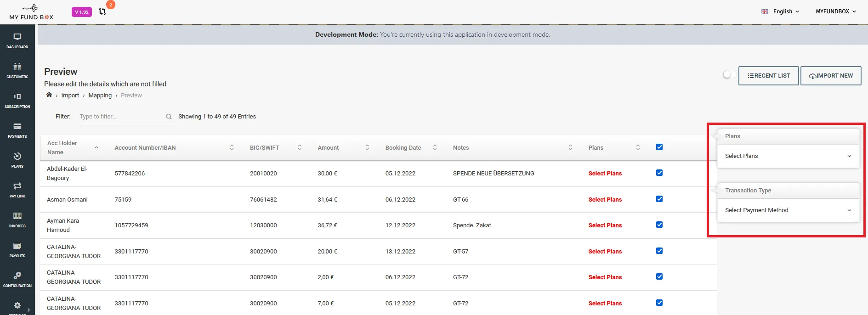The width and height of the screenshot is (868, 315).
Task: Click the sync icon with notification badge
Action: (102, 11)
